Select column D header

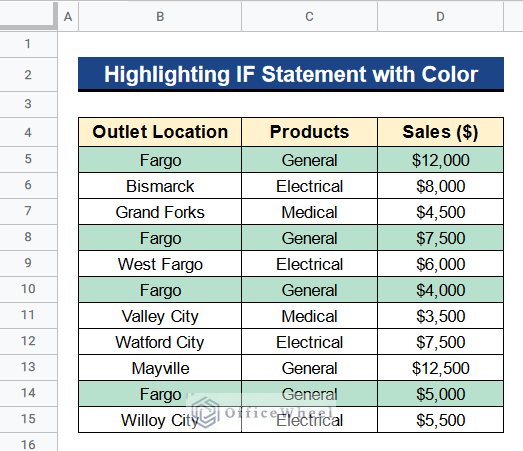[440, 17]
